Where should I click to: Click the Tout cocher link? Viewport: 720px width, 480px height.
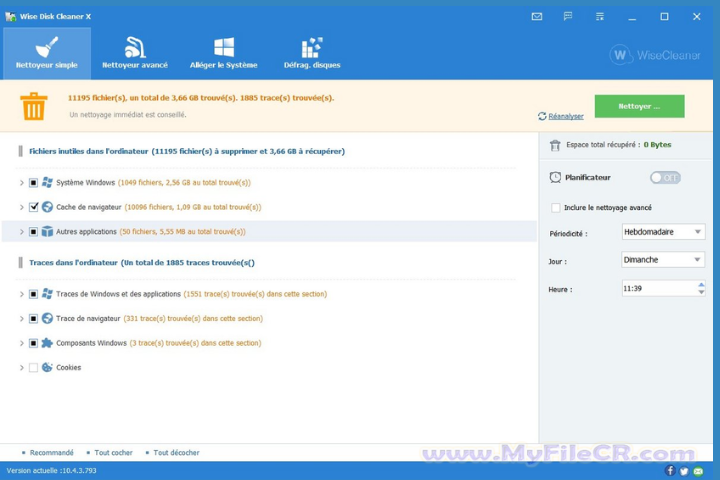pyautogui.click(x=113, y=453)
